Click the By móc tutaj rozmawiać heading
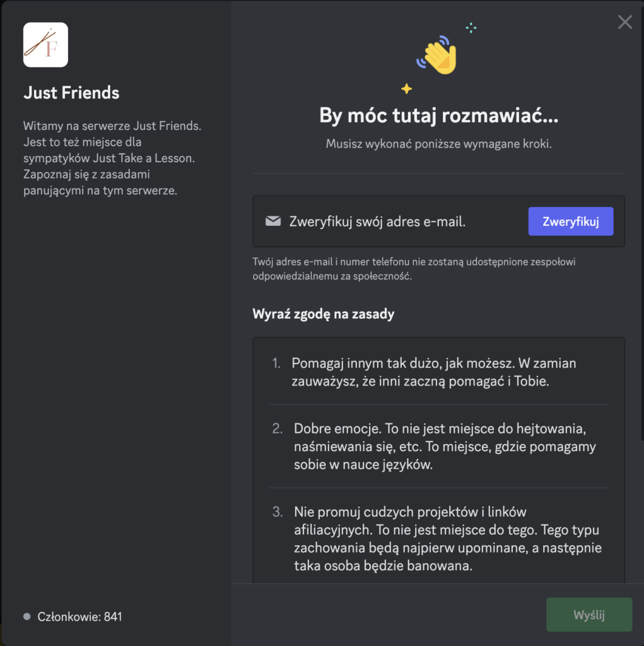This screenshot has height=646, width=644. click(x=439, y=115)
